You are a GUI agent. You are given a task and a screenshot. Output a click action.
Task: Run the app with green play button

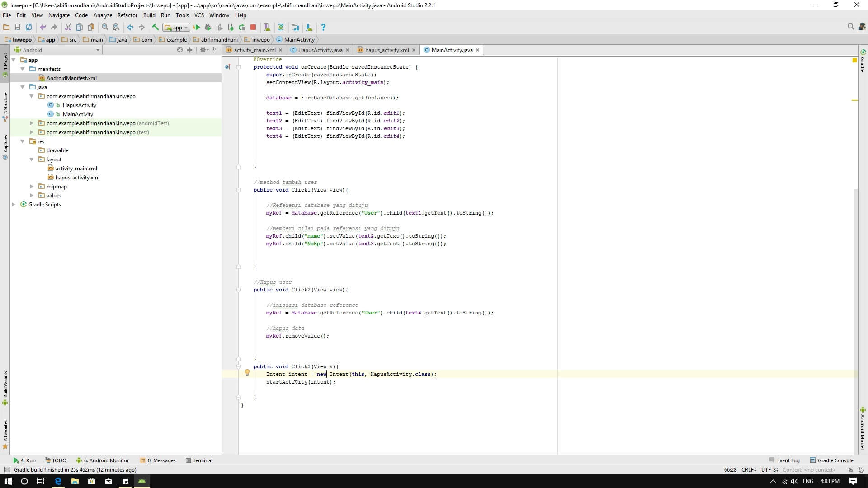pyautogui.click(x=197, y=28)
